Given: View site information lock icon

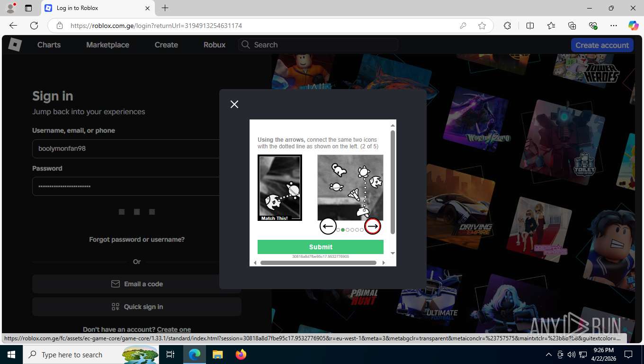Looking at the screenshot, I should (x=59, y=26).
